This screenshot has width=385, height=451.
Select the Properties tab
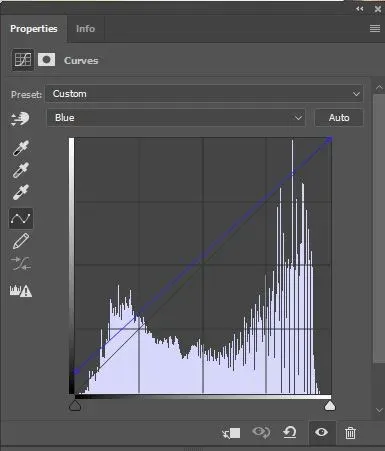[x=34, y=29]
